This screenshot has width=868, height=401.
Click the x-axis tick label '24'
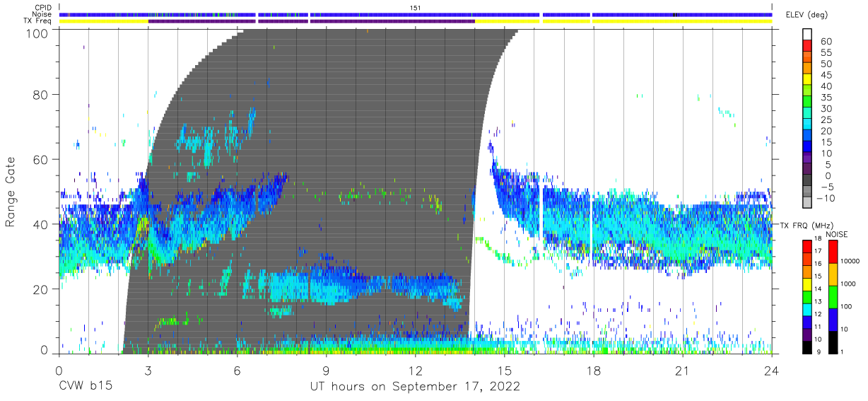click(x=772, y=370)
